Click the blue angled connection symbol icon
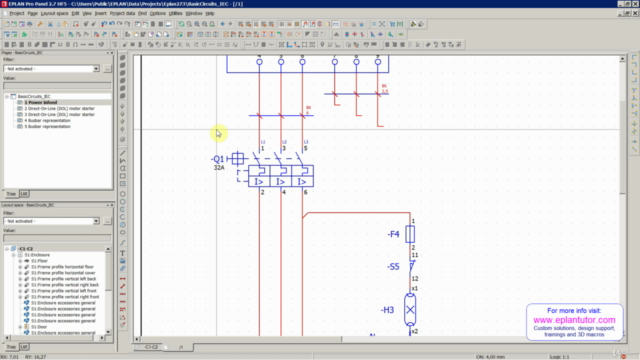The width and height of the screenshot is (640, 360). point(289,44)
